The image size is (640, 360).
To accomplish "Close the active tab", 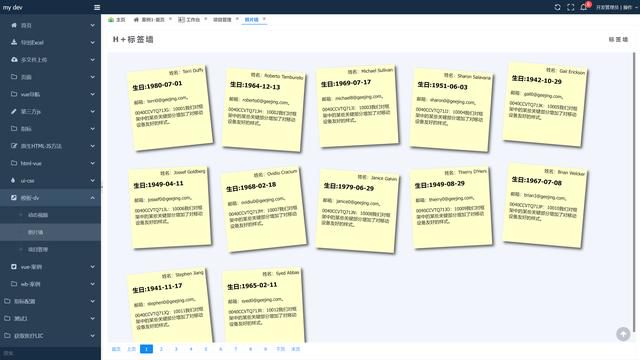I will point(264,19).
